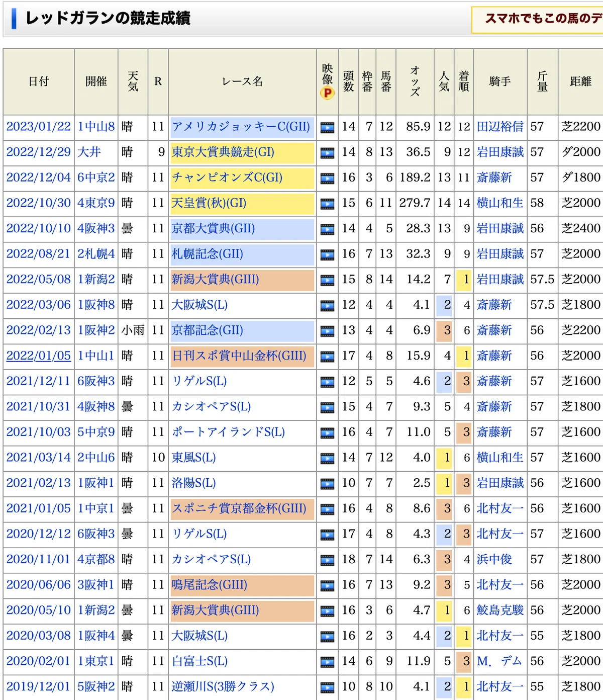Image resolution: width=603 pixels, height=700 pixels.
Task: Open video icon for 2022/03/06 大阪城S(L)
Action: point(327,306)
